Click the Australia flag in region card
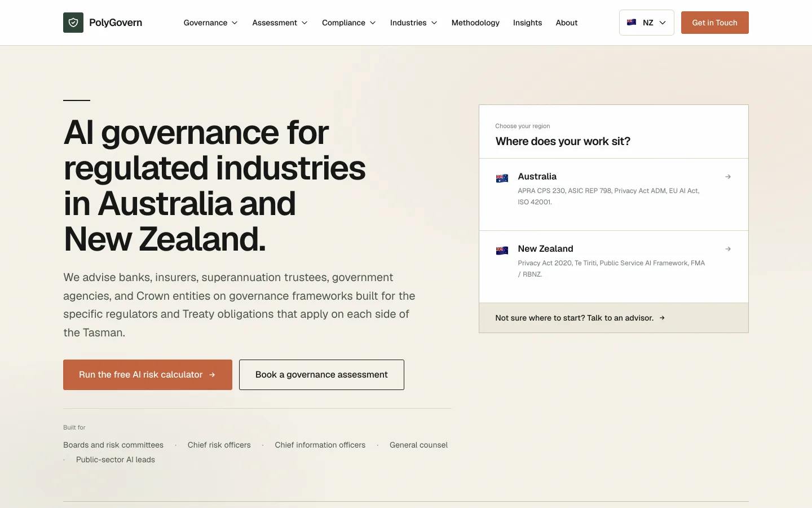Screen dimensions: 812x508 tap(502, 178)
